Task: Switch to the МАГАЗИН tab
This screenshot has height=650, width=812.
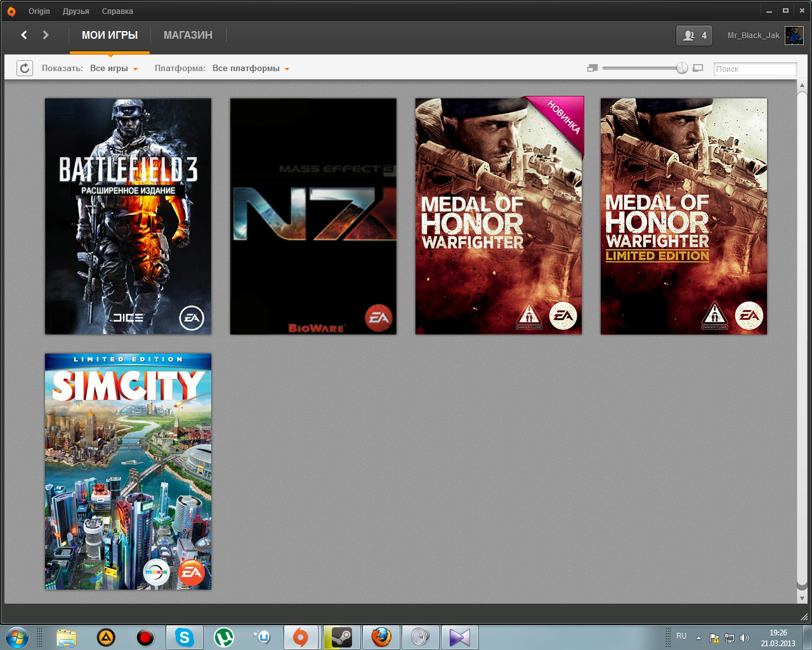Action: click(x=188, y=36)
